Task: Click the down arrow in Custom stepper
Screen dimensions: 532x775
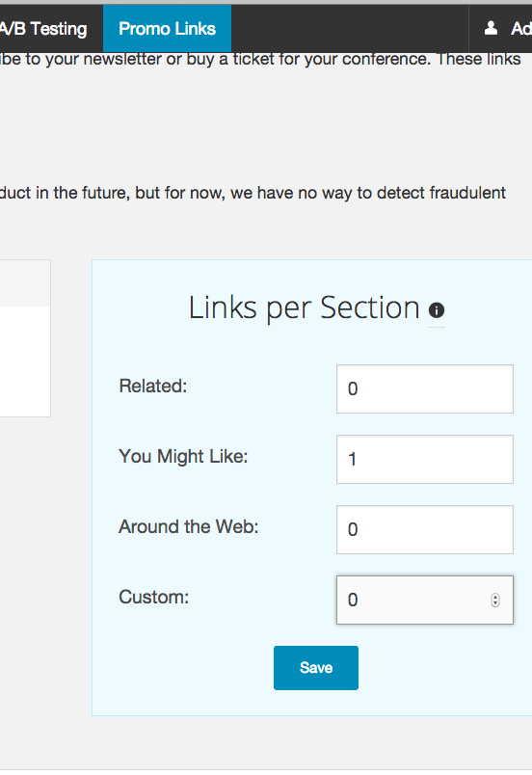Action: 495,603
